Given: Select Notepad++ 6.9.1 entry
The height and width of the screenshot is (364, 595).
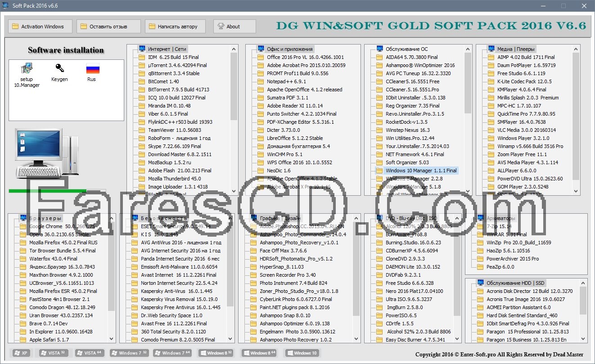Looking at the screenshot, I should tap(286, 81).
